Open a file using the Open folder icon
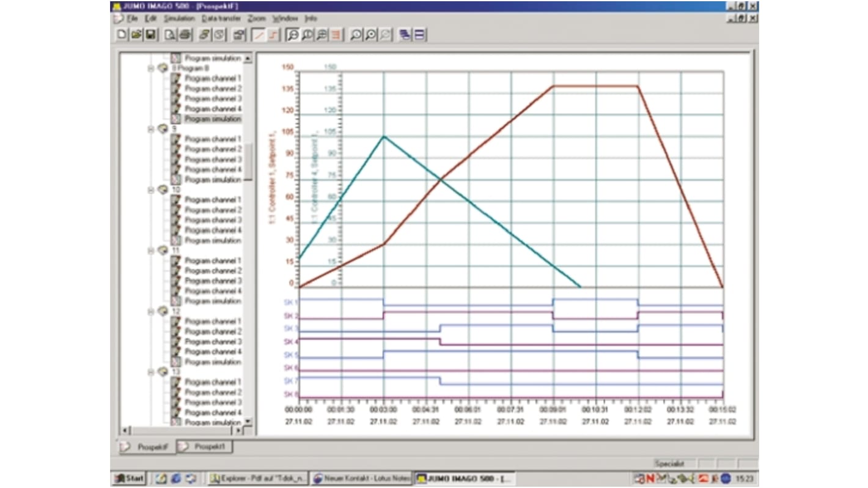Viewport: 868px width, 488px height. [x=137, y=35]
